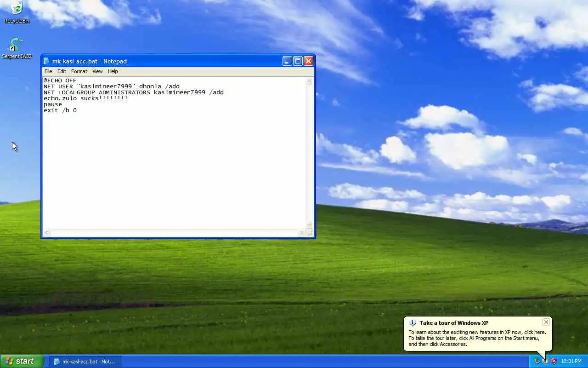Click the vertical scrollbar up arrow

click(310, 81)
